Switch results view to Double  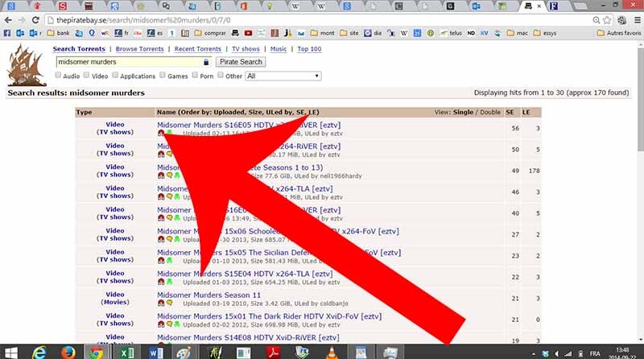coord(490,112)
